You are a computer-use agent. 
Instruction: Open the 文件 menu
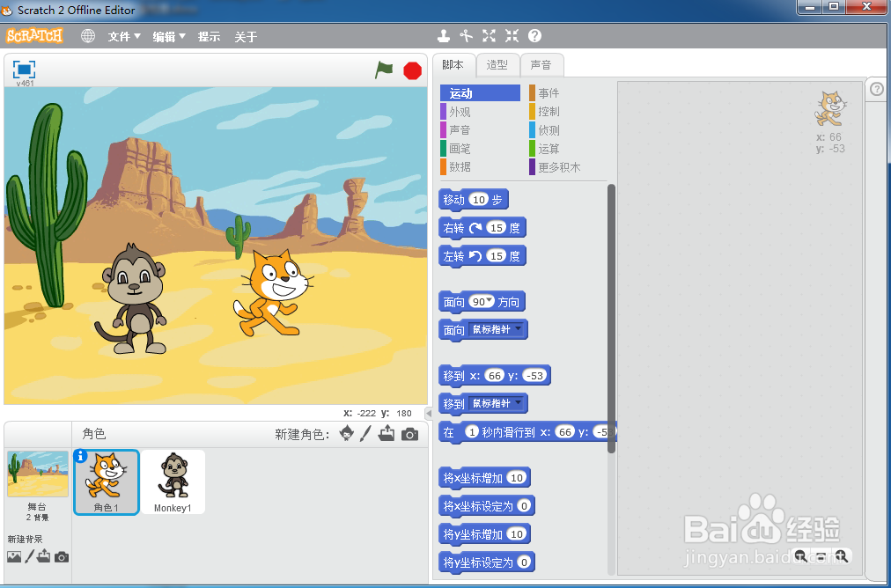tap(124, 37)
